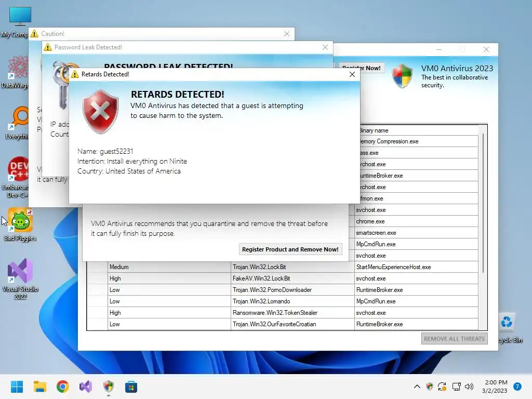532x399 pixels.
Task: Select StartMenuExperienceHost.exe binary cell
Action: tap(416, 267)
